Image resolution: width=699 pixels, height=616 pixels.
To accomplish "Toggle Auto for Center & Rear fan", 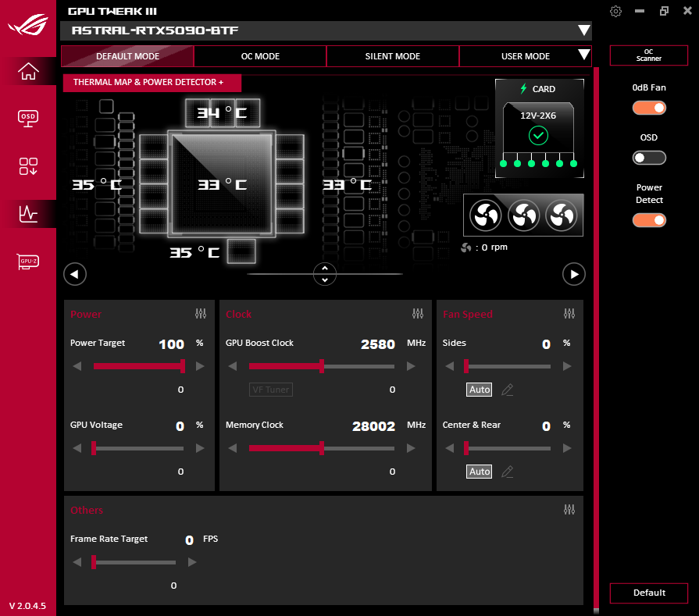I will (480, 472).
